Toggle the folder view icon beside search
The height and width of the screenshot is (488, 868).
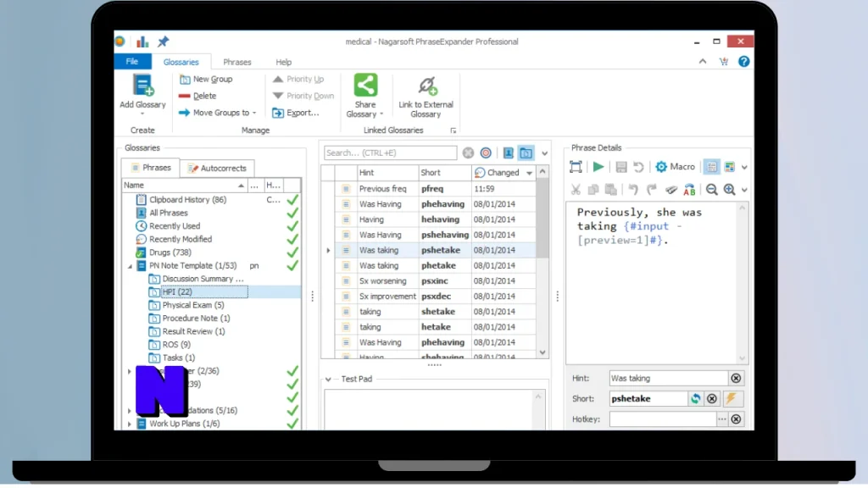click(x=526, y=153)
